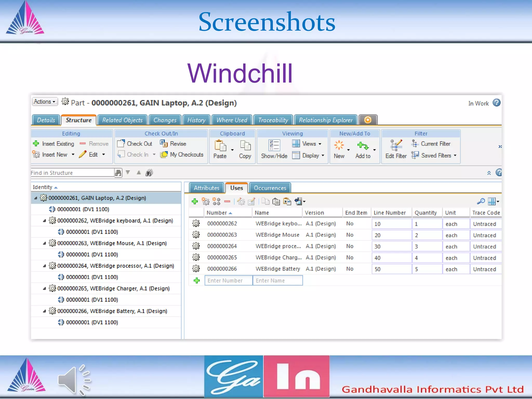Click the Quantity column header
The image size is (532, 399).
(427, 213)
